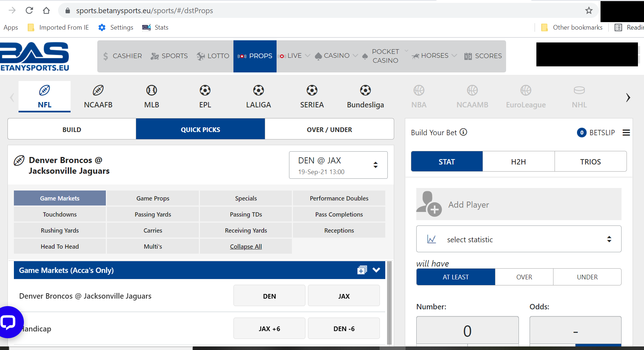Image resolution: width=644 pixels, height=350 pixels.
Task: Expand the HORSES menu arrow
Action: pyautogui.click(x=454, y=56)
